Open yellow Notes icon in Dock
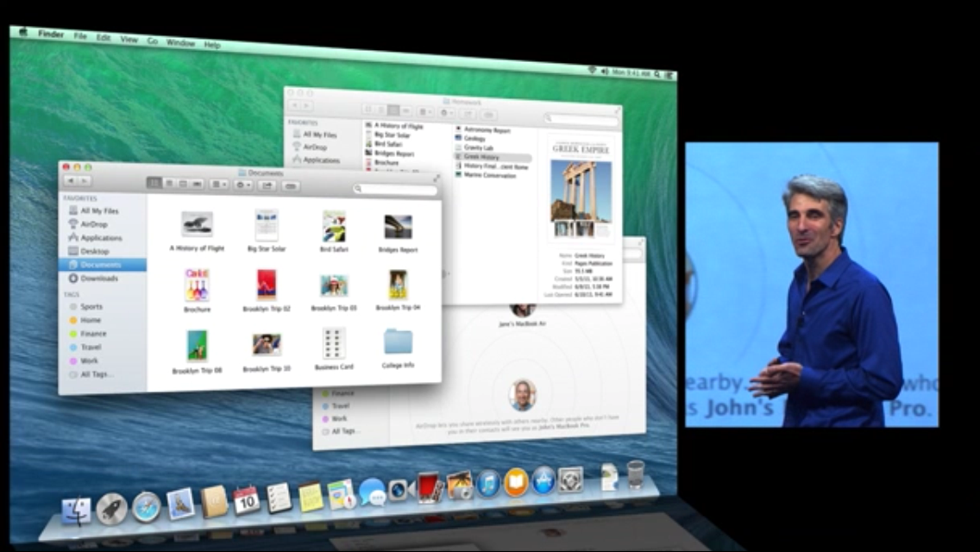This screenshot has height=552, width=980. point(311,496)
